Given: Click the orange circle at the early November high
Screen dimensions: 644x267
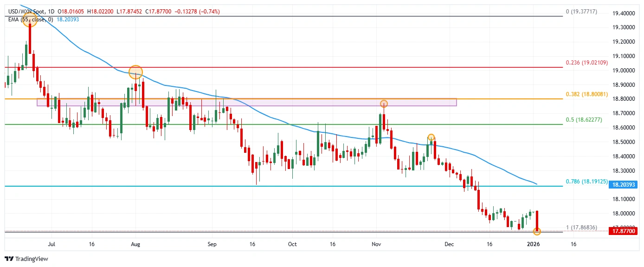Looking at the screenshot, I should pyautogui.click(x=384, y=104).
